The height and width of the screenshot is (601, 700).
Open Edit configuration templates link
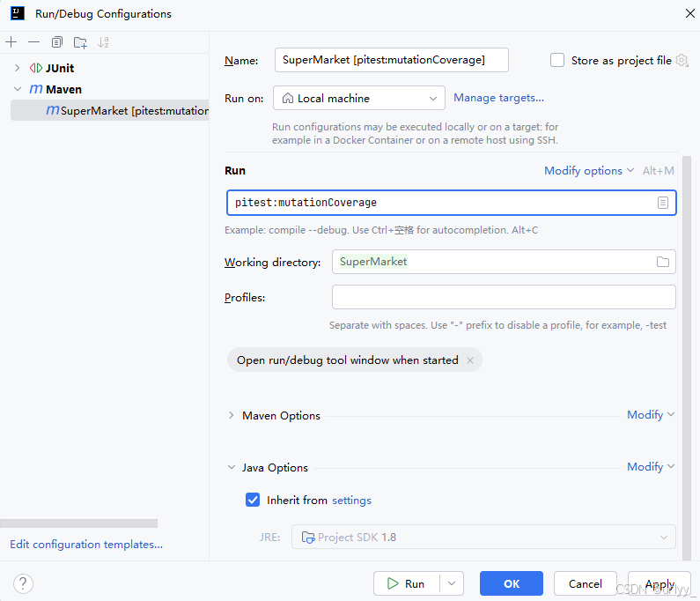(86, 545)
